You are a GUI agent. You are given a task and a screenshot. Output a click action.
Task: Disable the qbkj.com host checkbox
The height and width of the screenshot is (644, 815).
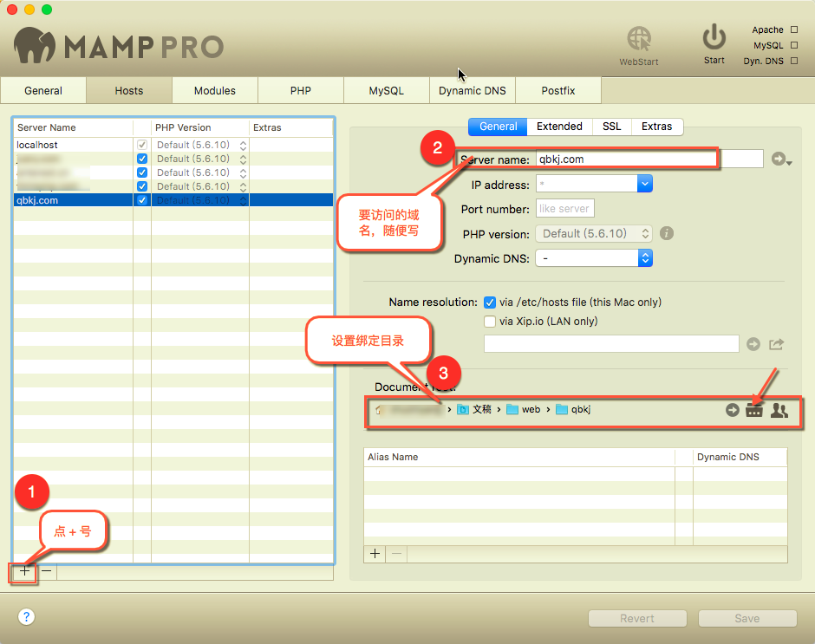pyautogui.click(x=142, y=200)
